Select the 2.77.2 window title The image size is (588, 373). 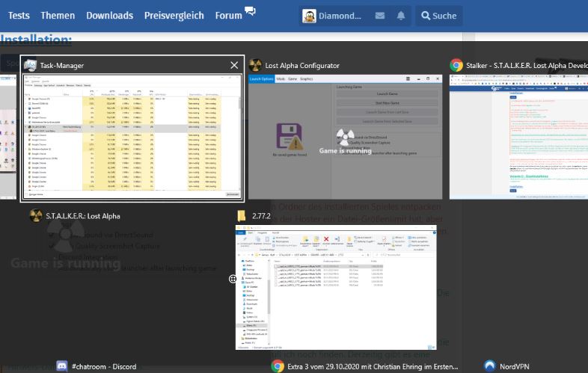pos(261,216)
